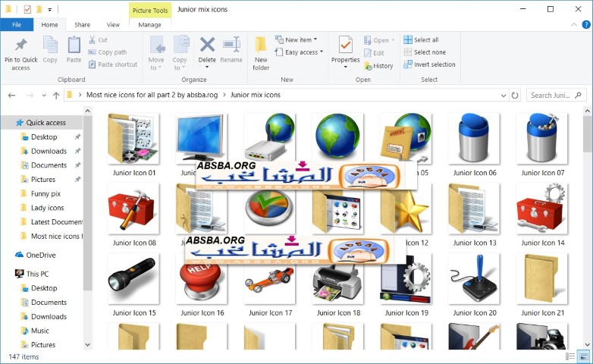
Task: Click the Help question mark icon
Action: 586,24
